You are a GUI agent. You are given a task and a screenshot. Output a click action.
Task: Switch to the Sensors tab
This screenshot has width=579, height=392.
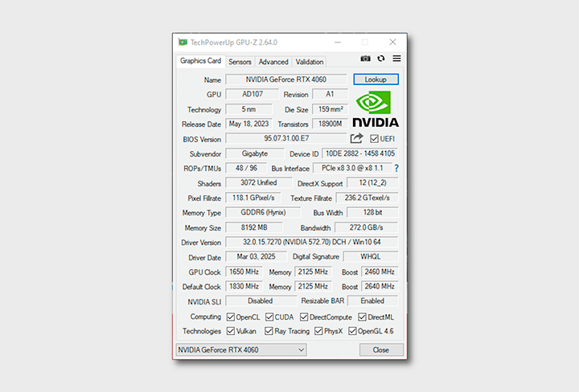pyautogui.click(x=240, y=62)
